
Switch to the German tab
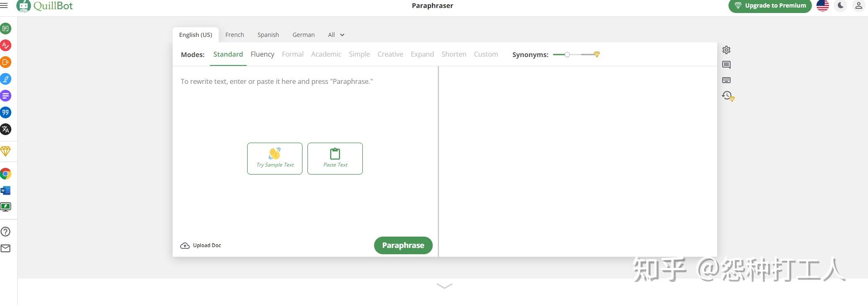[x=303, y=35]
